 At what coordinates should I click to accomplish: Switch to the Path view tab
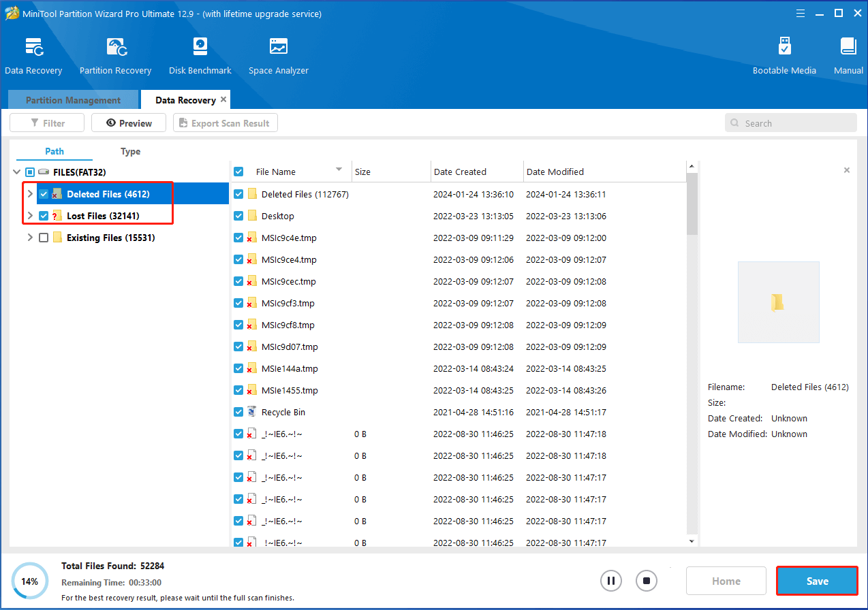tap(55, 151)
